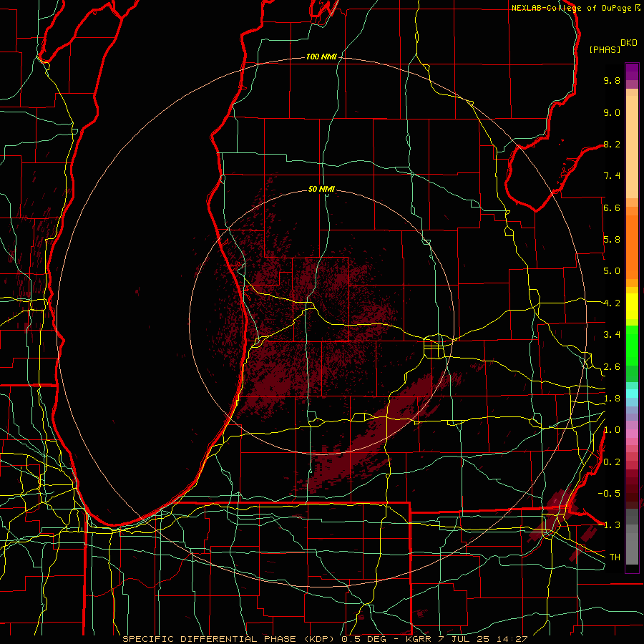Click the 9.8 value on the color scale
Image resolution: width=644 pixels, height=644 pixels.
coord(612,80)
